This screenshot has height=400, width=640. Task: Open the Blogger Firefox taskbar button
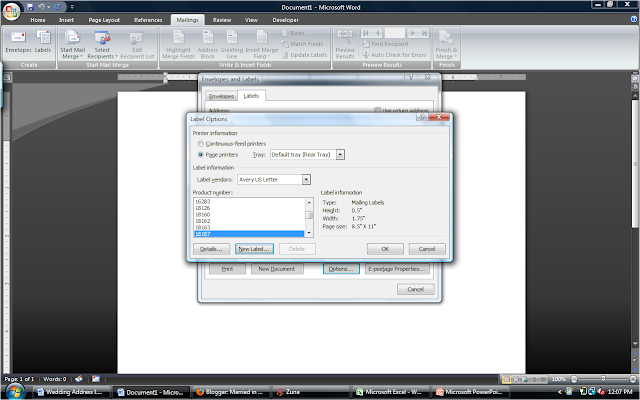(230, 392)
